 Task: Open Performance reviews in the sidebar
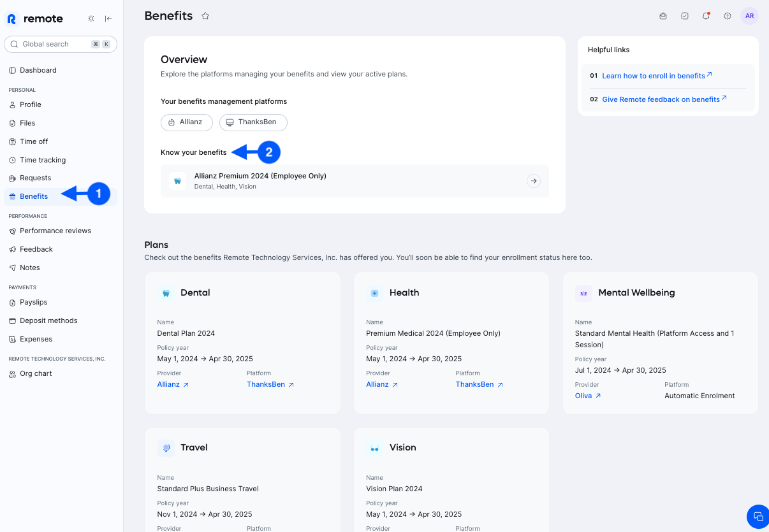(61, 231)
